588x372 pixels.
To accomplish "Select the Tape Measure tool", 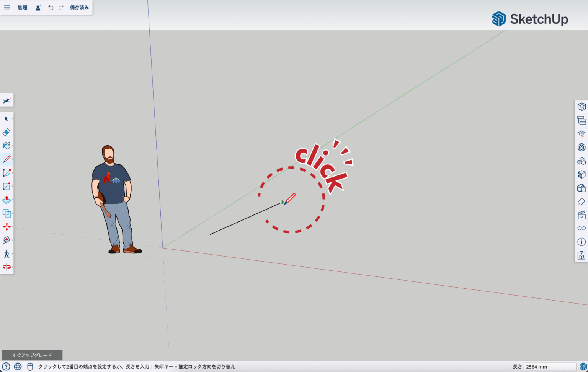I will 7,240.
